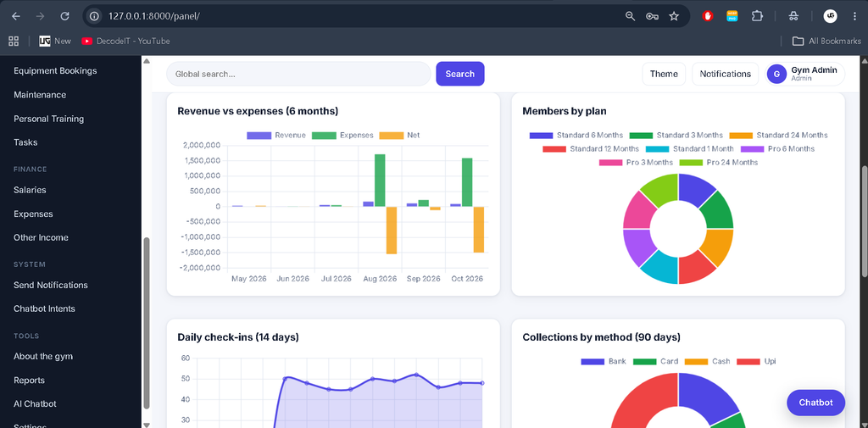This screenshot has height=428, width=868.
Task: Toggle Standard 12 Months legend item
Action: tap(591, 149)
